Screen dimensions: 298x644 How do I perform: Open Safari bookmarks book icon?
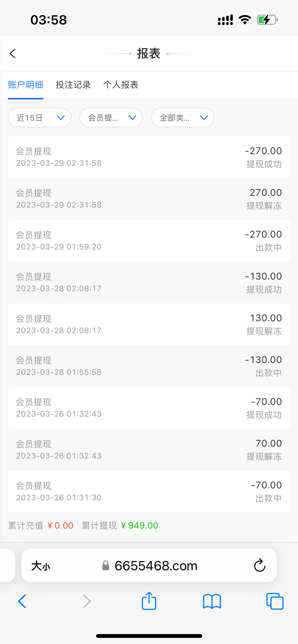[x=212, y=601]
